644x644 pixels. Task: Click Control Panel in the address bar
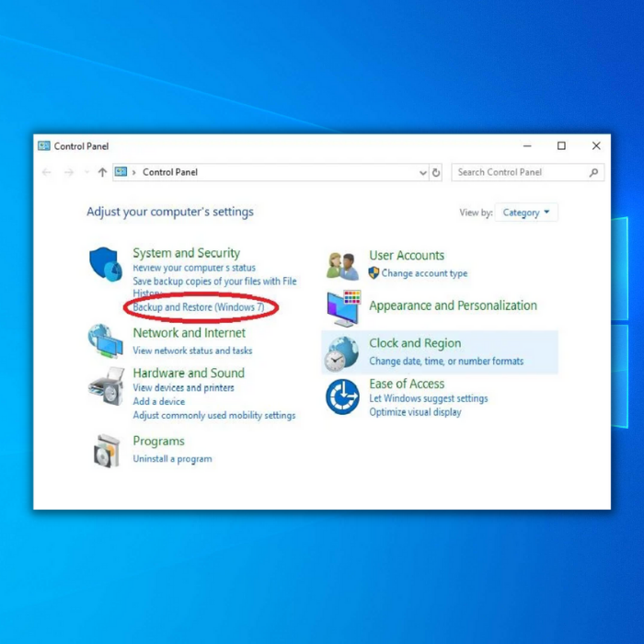click(170, 172)
